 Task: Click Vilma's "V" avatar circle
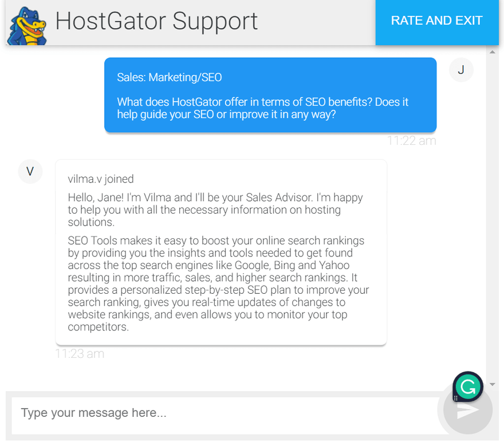(30, 171)
